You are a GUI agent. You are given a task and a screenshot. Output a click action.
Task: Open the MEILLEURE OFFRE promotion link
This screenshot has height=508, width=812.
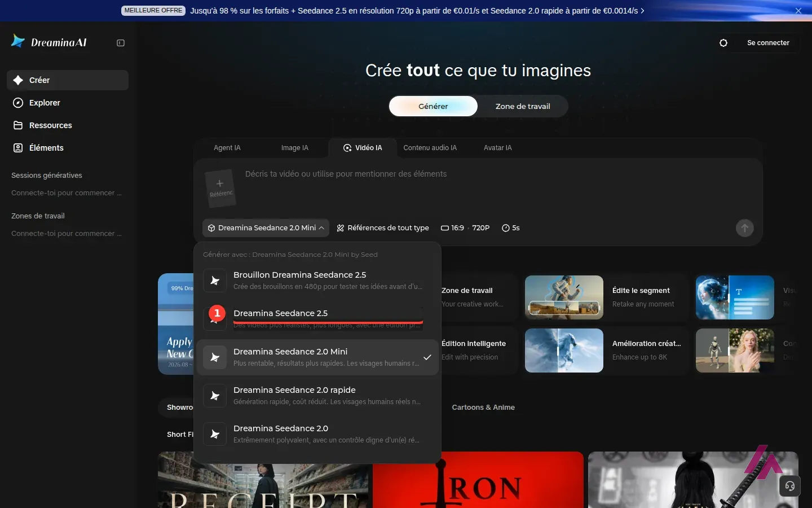coord(383,11)
